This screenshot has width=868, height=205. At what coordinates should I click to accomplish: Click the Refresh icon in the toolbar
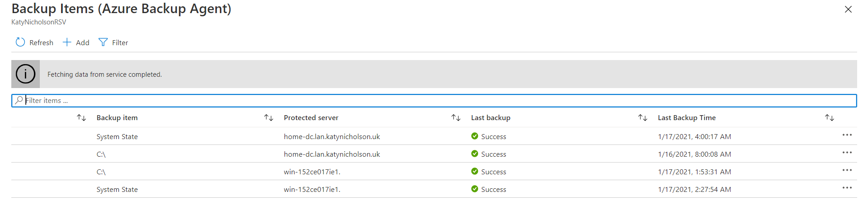point(20,42)
